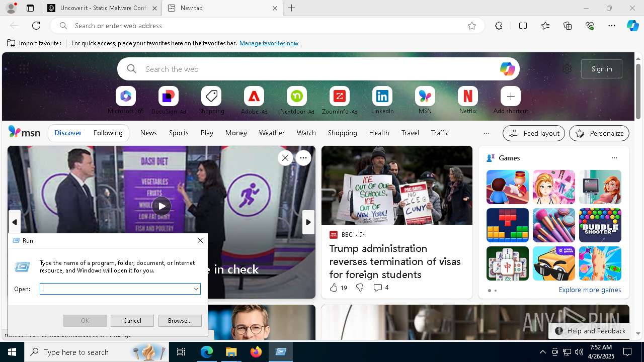Show hidden system tray icons
The height and width of the screenshot is (362, 644).
click(x=542, y=352)
